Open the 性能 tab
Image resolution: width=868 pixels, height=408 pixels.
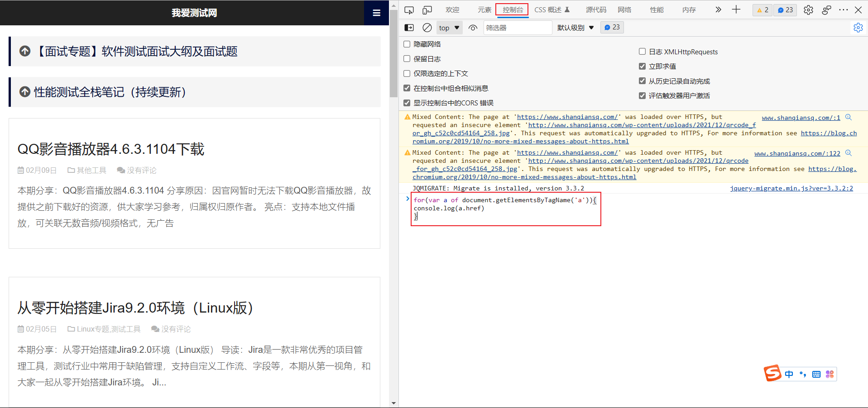click(657, 9)
